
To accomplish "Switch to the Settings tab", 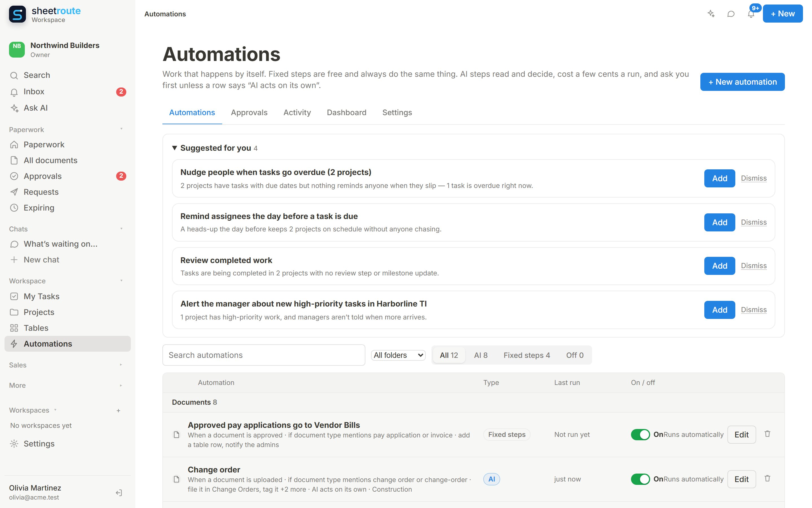I will 397,113.
